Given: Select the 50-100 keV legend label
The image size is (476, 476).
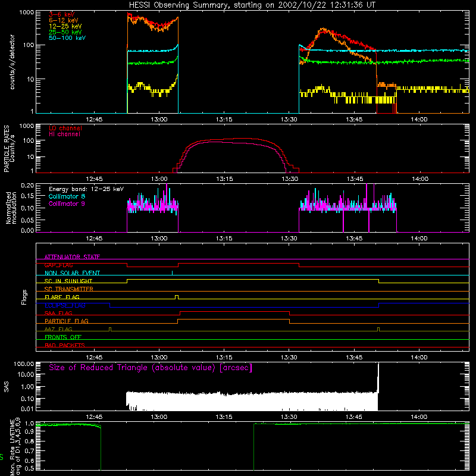Looking at the screenshot, I should [67, 37].
